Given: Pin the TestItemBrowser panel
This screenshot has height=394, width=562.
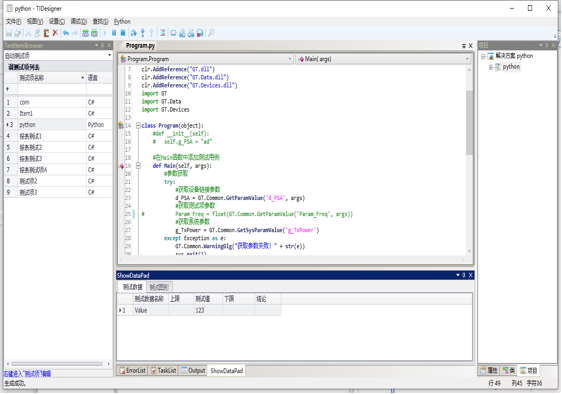Looking at the screenshot, I should click(x=103, y=45).
